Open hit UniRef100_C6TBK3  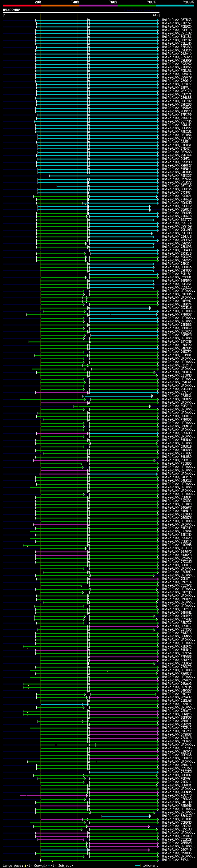coord(177,20)
